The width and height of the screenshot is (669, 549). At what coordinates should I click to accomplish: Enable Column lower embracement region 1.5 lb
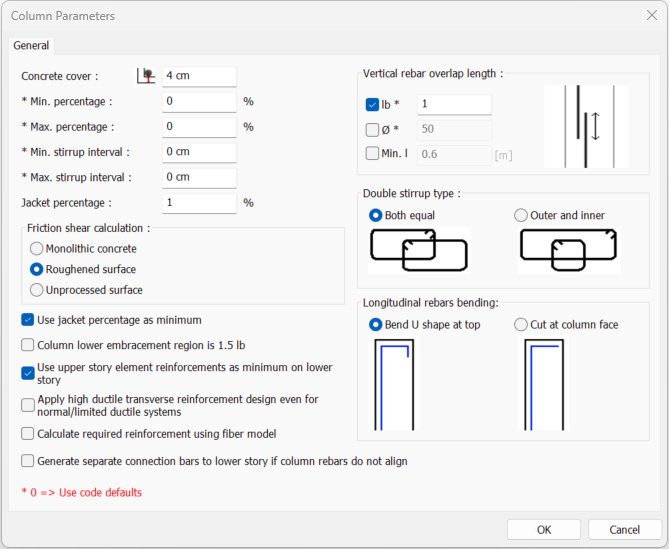coord(28,345)
